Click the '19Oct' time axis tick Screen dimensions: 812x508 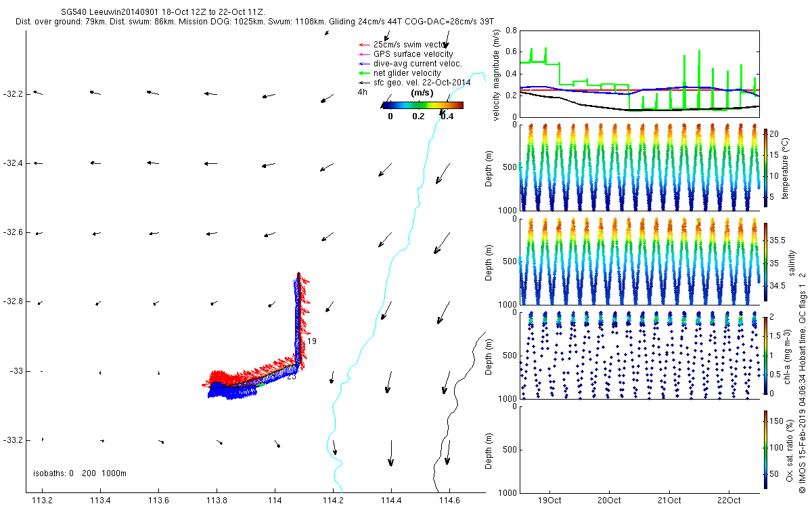pos(549,501)
